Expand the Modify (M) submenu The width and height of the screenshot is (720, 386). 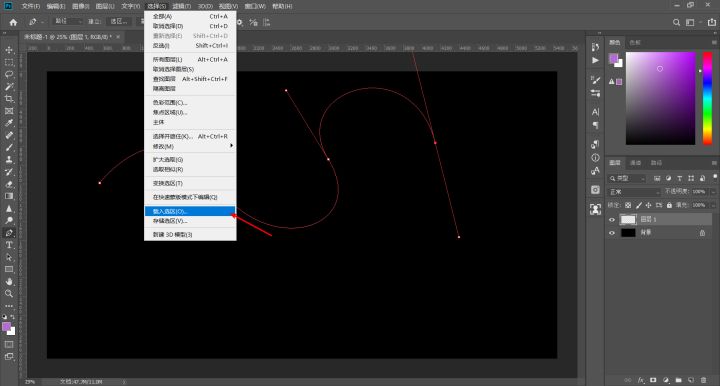[x=190, y=146]
